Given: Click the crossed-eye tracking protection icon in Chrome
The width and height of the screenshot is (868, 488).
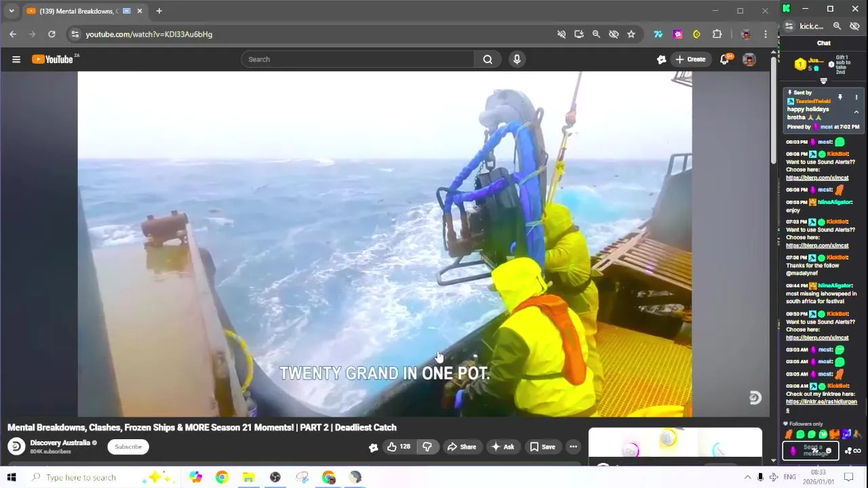Looking at the screenshot, I should (x=614, y=34).
